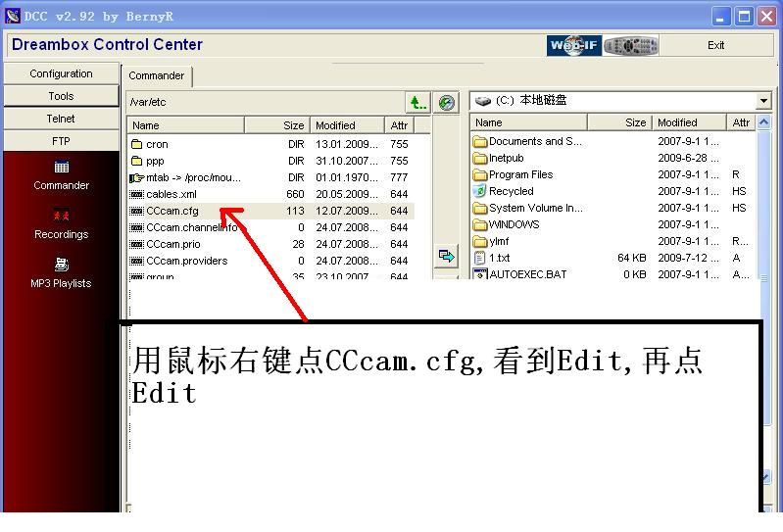Click the DCC title bar app icon
This screenshot has width=783, height=532.
[12, 16]
